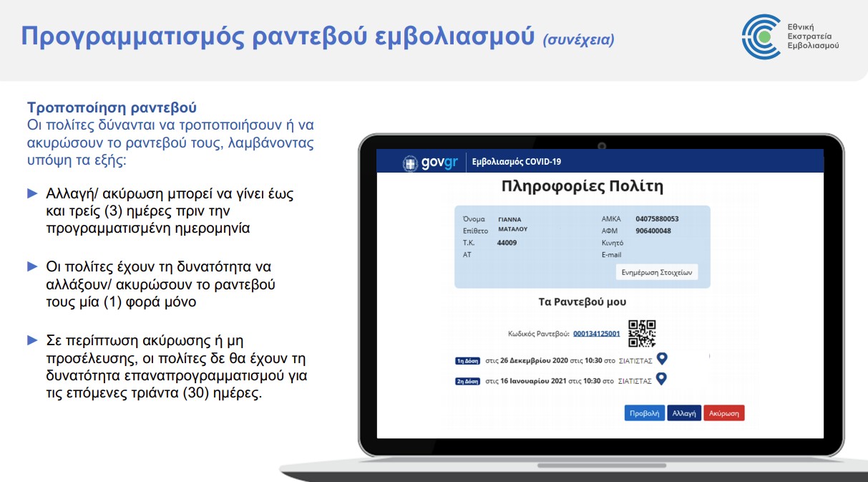Click the ΣΙΑΤΙΣΤΑΣ location of first dose

[635, 361]
